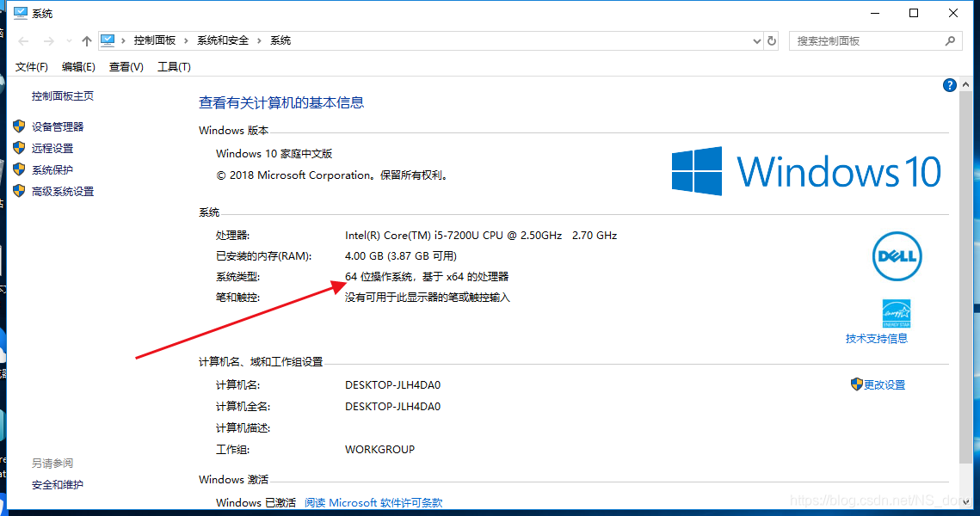Expand chevron after 控制面板 breadcrumb
Image resolution: width=980 pixels, height=516 pixels.
186,40
